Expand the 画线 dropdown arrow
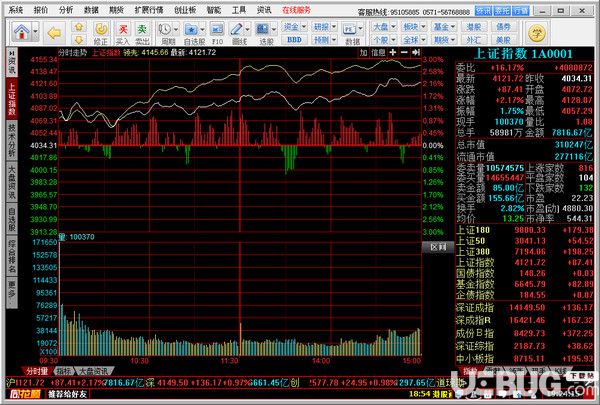This screenshot has width=600, height=405. point(248,29)
